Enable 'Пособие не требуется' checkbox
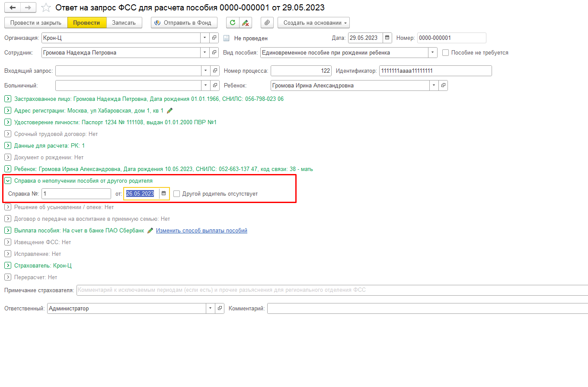The image size is (588, 387). 446,53
